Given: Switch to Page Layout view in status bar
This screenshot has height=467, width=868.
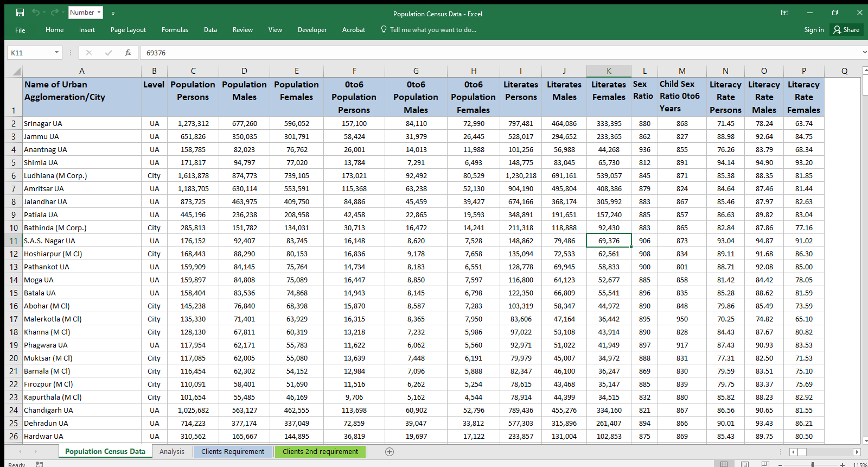Looking at the screenshot, I should pos(745,464).
